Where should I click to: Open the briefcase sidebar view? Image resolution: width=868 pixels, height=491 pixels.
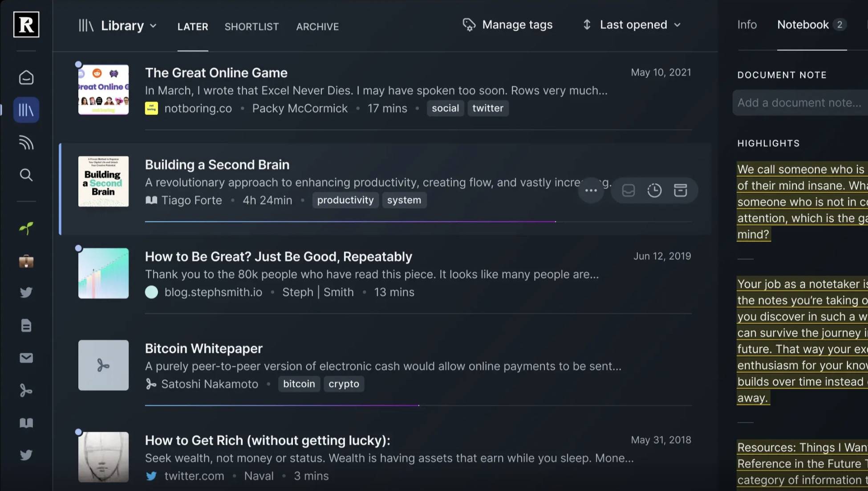tap(26, 261)
